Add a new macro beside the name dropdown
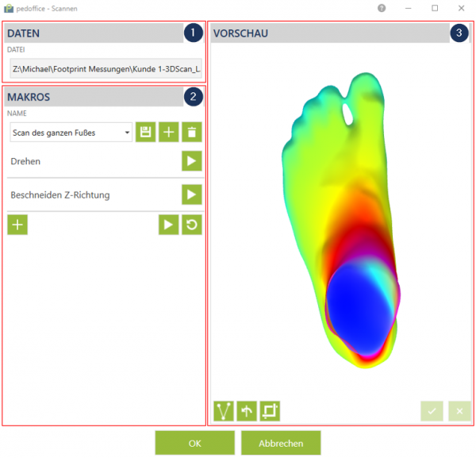The image size is (476, 458). tap(169, 132)
